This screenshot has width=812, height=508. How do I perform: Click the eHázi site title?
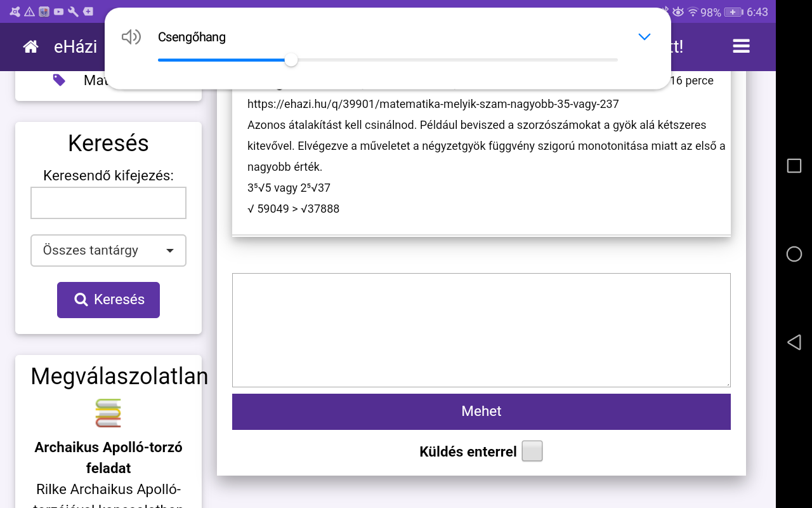[x=75, y=46]
